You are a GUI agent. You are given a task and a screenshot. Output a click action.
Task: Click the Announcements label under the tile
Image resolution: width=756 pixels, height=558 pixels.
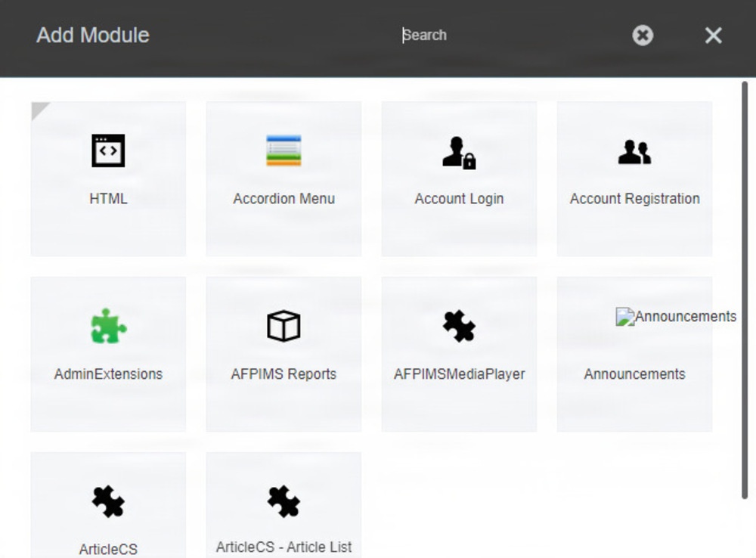(634, 374)
